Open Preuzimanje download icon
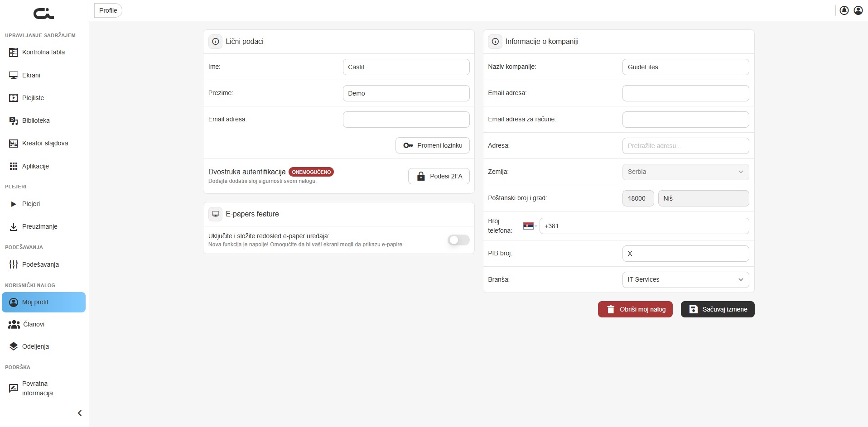This screenshot has height=427, width=868. tap(14, 227)
